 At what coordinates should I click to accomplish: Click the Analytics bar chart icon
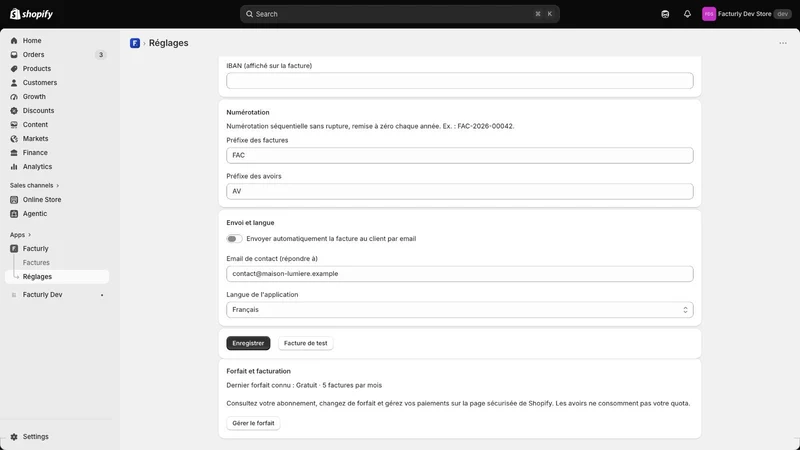click(14, 167)
